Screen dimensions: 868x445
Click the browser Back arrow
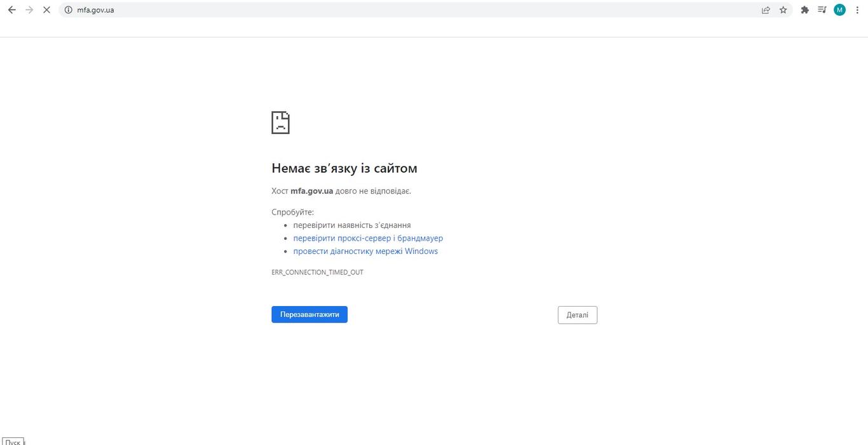click(11, 10)
